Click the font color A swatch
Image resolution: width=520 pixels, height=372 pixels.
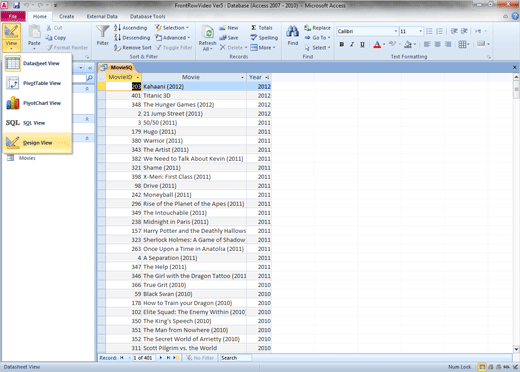(377, 44)
